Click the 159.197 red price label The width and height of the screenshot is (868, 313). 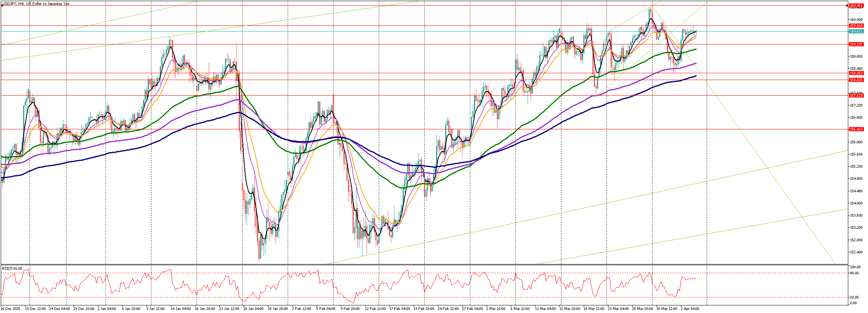tap(856, 44)
